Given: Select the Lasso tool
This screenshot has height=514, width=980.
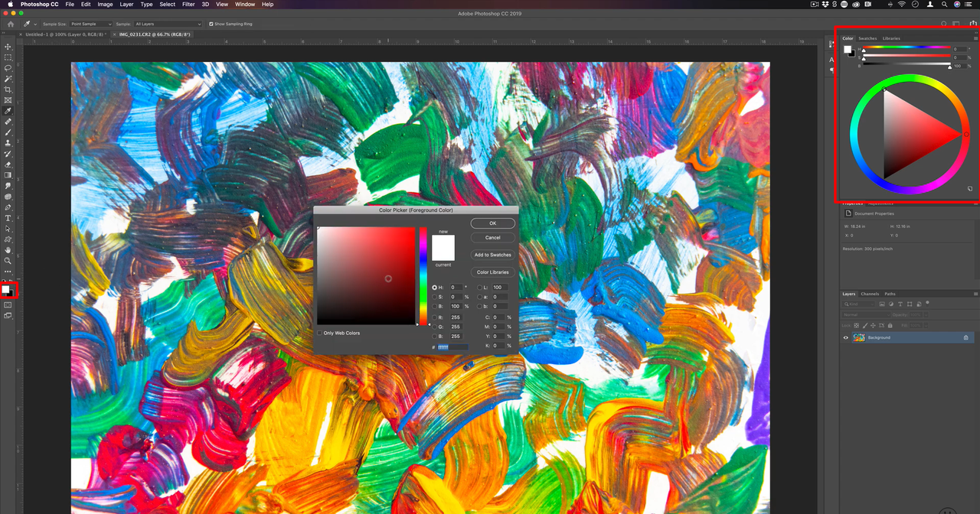Looking at the screenshot, I should [x=8, y=68].
